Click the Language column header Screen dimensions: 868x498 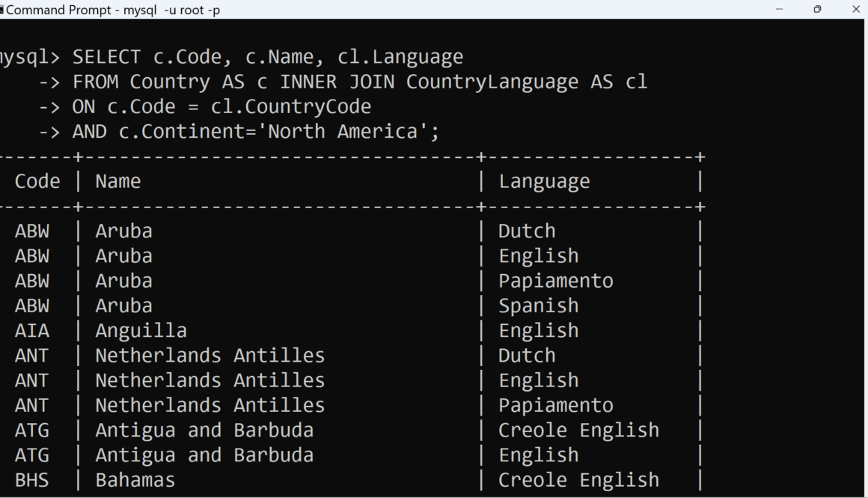click(544, 181)
